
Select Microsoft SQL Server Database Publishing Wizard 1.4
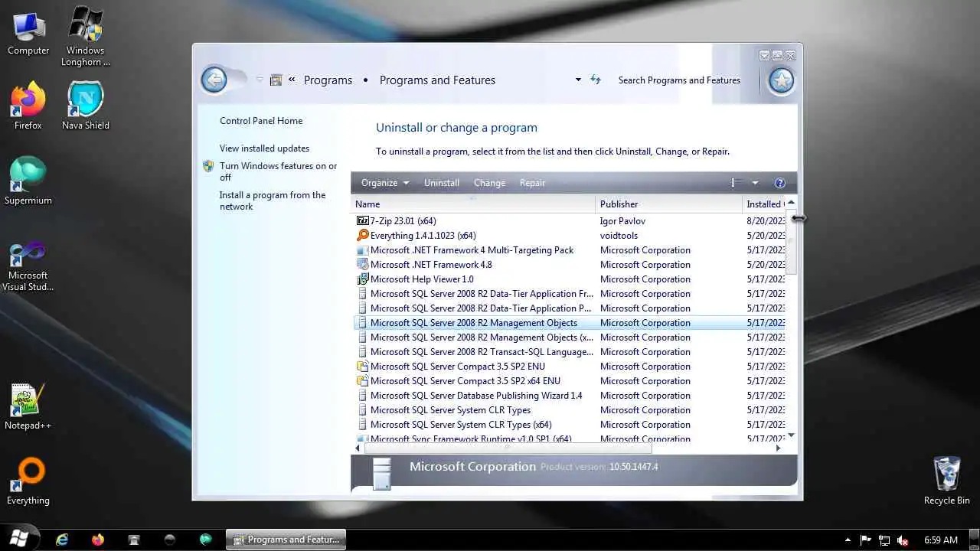[570, 396]
